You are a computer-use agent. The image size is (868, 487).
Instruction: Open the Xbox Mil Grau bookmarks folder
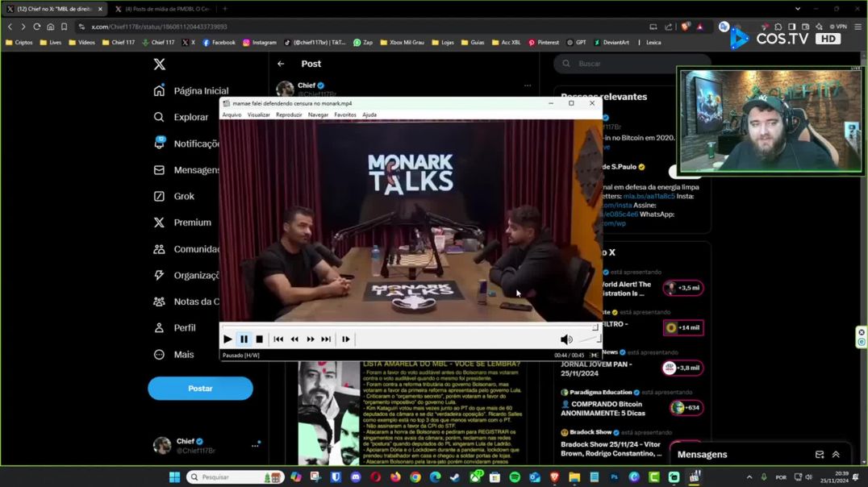coord(402,42)
